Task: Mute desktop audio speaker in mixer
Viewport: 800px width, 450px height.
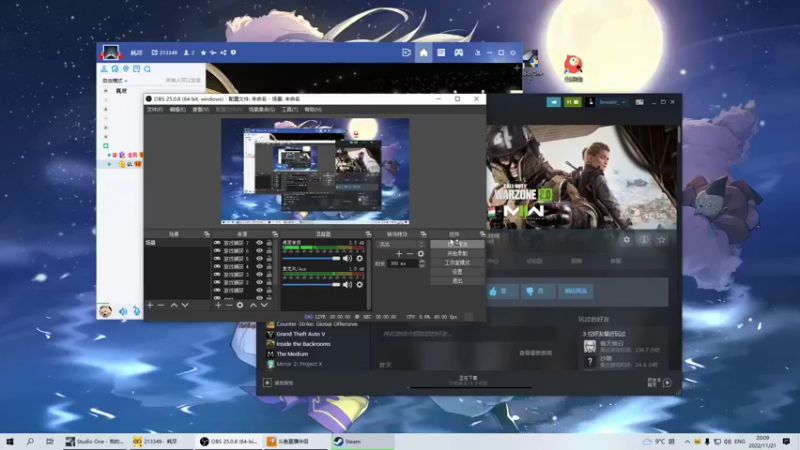Action: pyautogui.click(x=347, y=258)
